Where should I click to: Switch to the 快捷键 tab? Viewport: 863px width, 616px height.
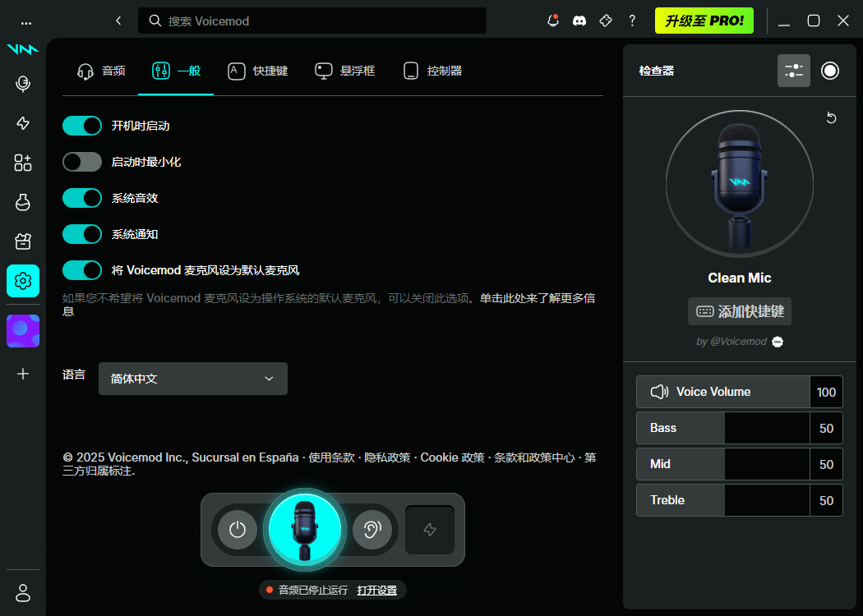(257, 71)
